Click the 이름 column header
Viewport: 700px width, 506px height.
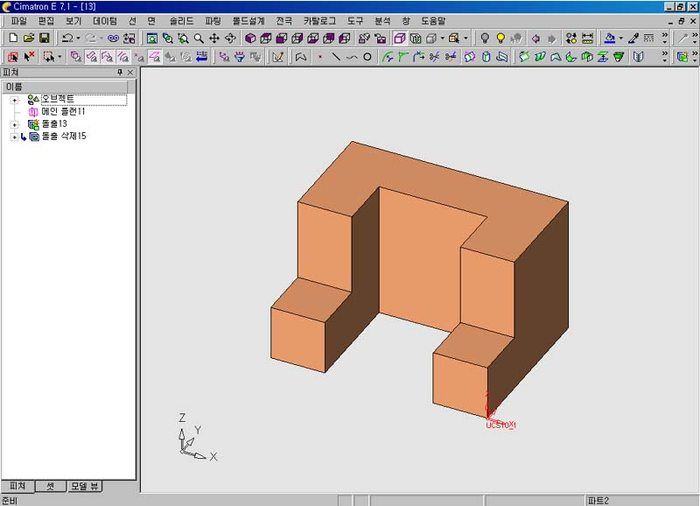(x=65, y=87)
